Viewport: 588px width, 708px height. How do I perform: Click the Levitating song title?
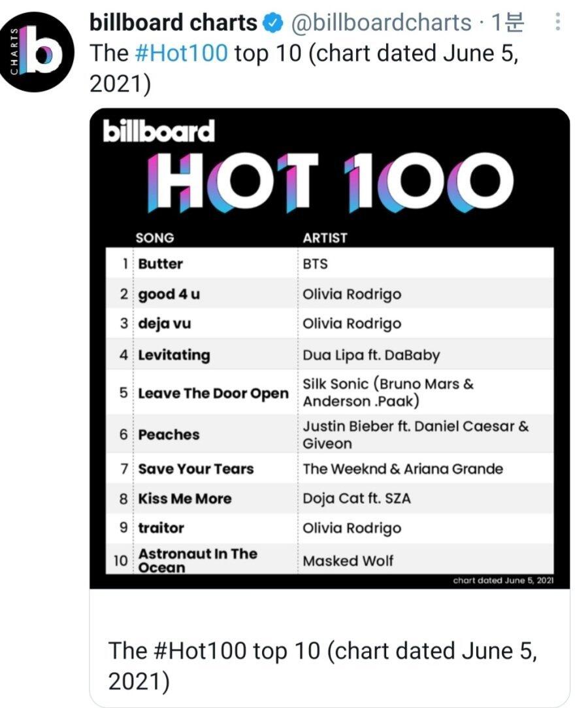pos(174,355)
